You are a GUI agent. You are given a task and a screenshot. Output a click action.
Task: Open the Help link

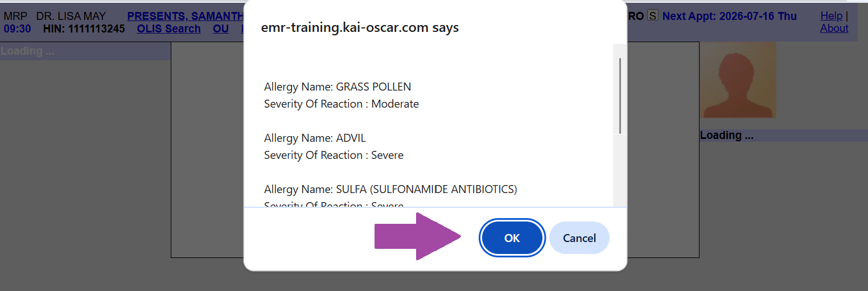coord(831,16)
